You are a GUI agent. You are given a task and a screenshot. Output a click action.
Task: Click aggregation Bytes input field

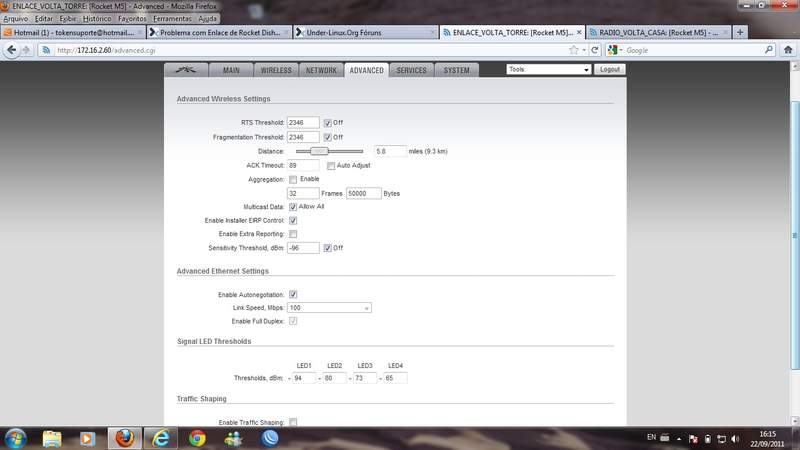(x=363, y=193)
